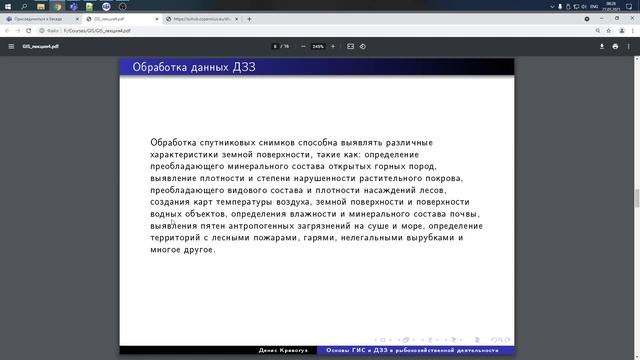Open the green document app in taskbar
The width and height of the screenshot is (640, 360).
click(x=89, y=7)
